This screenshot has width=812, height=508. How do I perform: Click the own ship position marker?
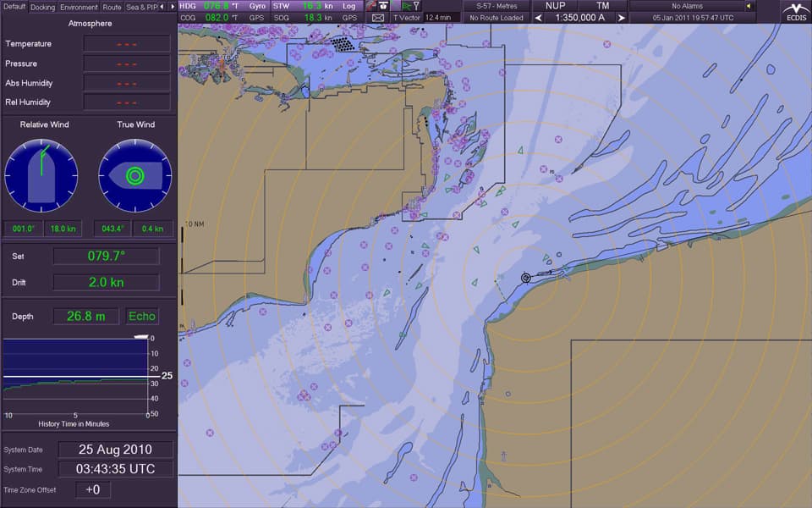(525, 278)
